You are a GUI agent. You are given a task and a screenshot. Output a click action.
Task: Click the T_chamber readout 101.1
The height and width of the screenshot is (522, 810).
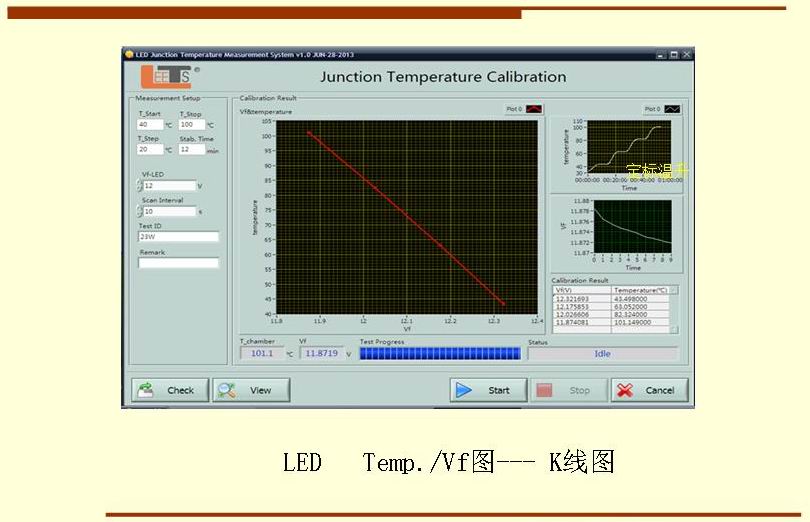click(262, 354)
